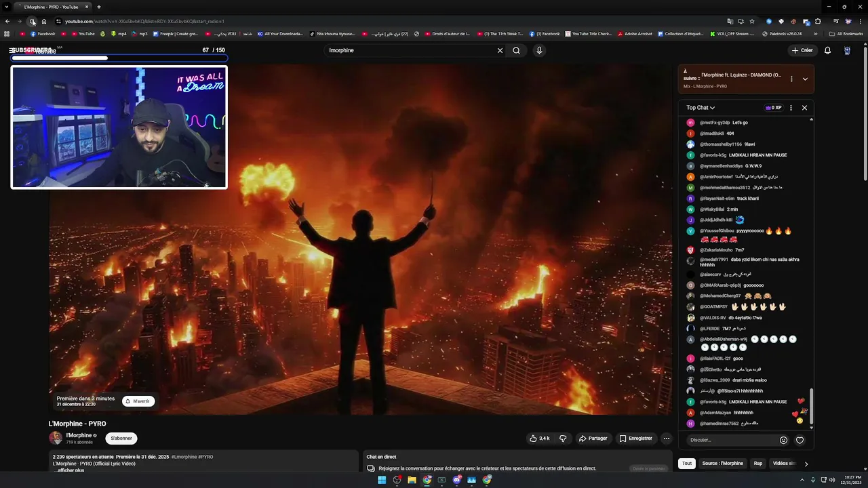Close the Top Chat panel

[804, 108]
